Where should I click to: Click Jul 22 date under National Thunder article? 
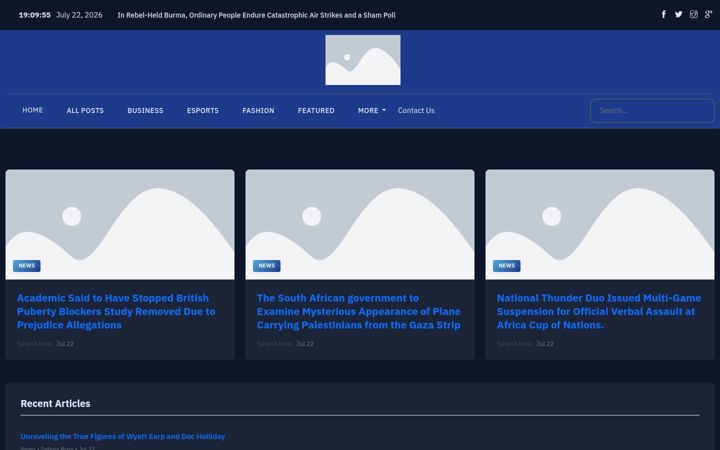point(545,343)
